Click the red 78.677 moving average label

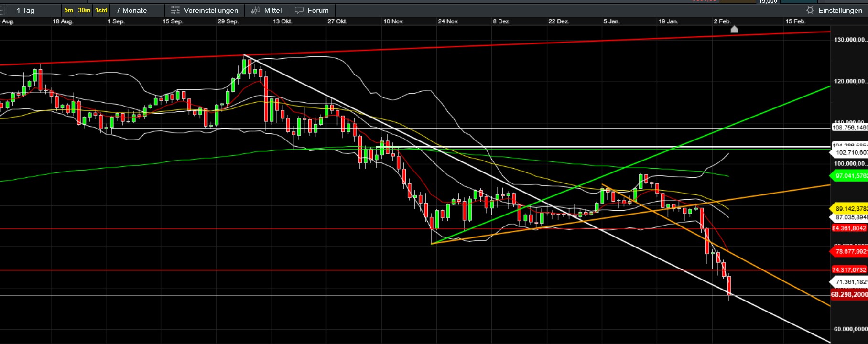(850, 251)
